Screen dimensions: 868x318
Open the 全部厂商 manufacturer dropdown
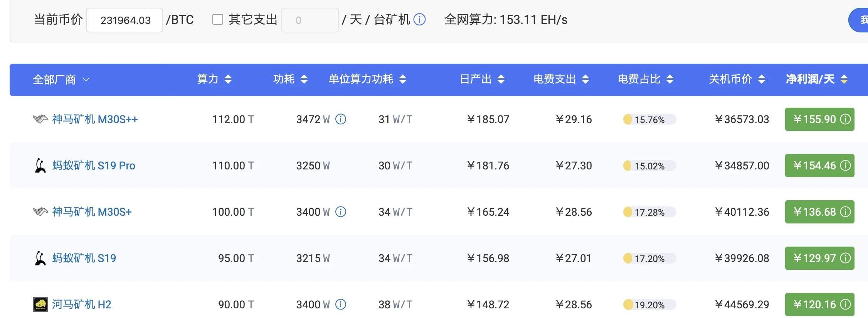click(61, 79)
